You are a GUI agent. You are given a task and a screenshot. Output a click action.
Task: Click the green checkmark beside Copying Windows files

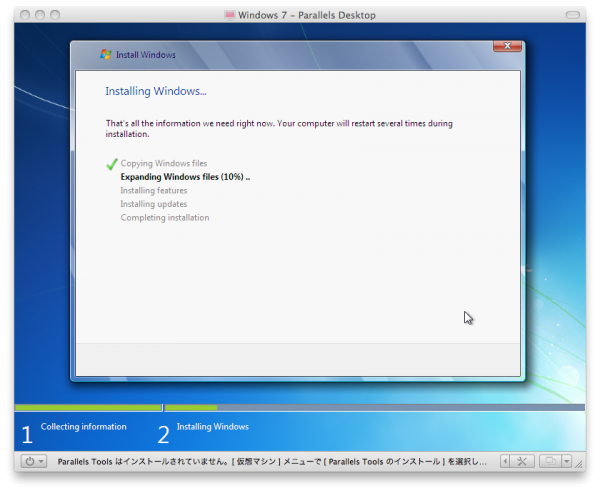pyautogui.click(x=111, y=164)
